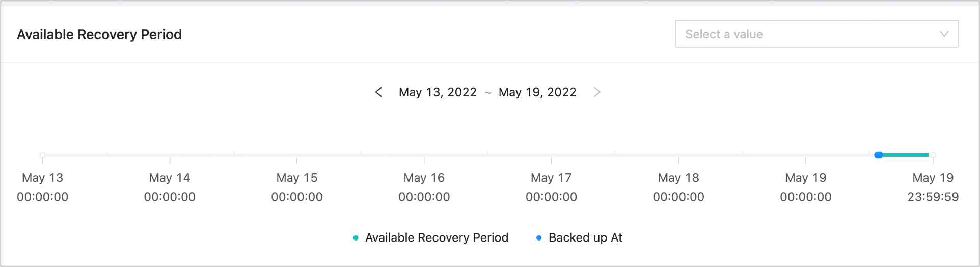Click the May 13, 2022 start date
Screen dimensions: 980x267
438,92
